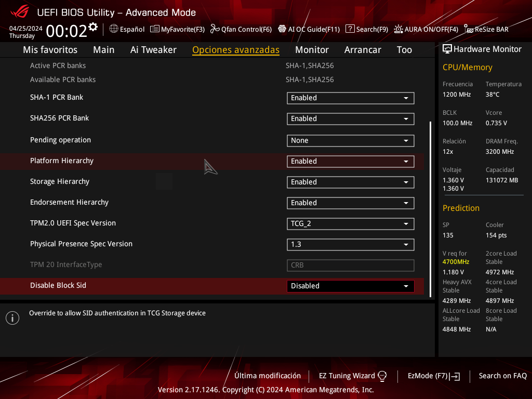This screenshot has width=532, height=399.
Task: Switch to EzMode (F7)
Action: pyautogui.click(x=428, y=376)
